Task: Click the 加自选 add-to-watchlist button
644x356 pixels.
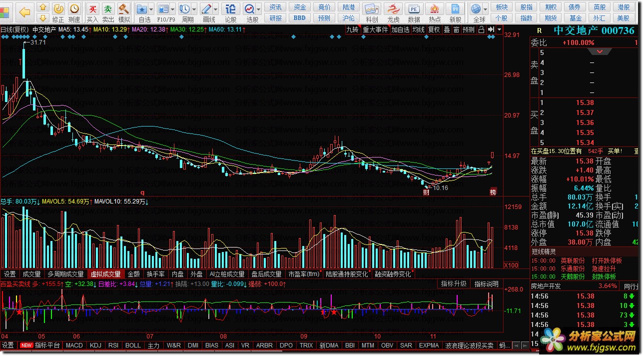Action: click(x=401, y=29)
